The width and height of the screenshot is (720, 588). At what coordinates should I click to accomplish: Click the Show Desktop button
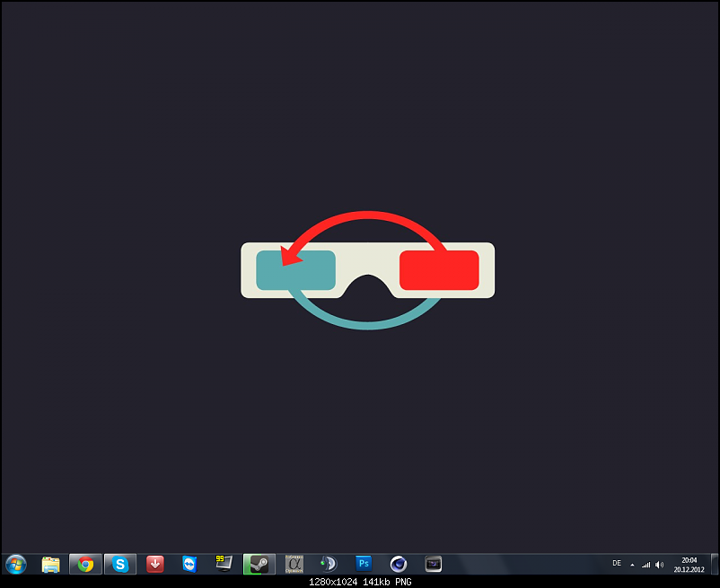715,564
